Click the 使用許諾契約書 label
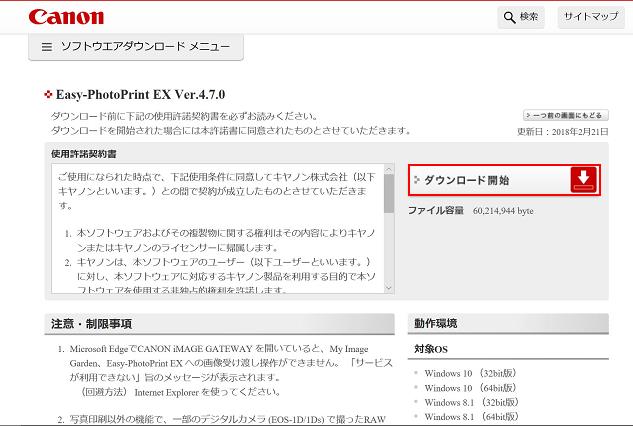The height and width of the screenshot is (426, 633). coord(84,154)
